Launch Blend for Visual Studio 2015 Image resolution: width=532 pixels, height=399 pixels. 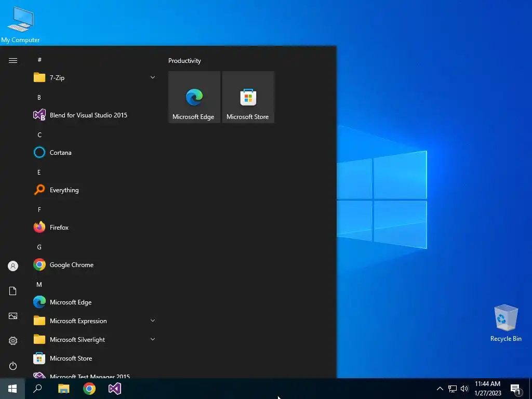coord(95,115)
